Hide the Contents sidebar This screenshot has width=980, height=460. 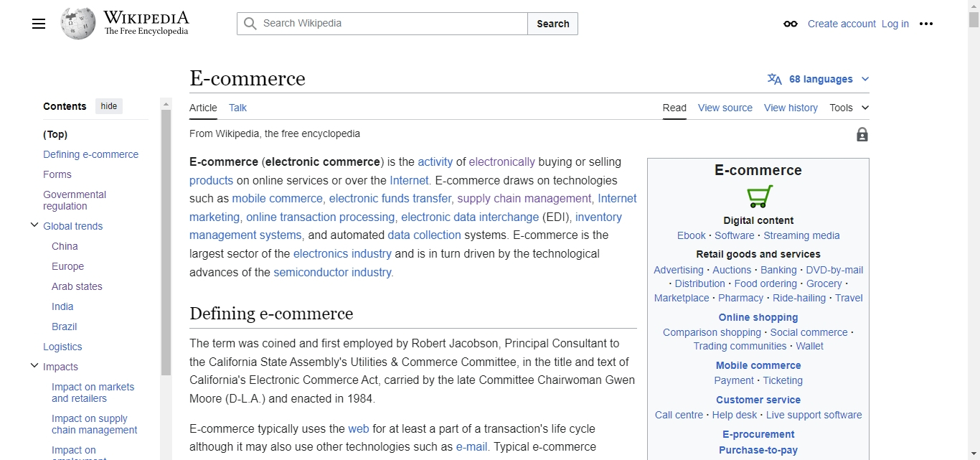(x=109, y=106)
